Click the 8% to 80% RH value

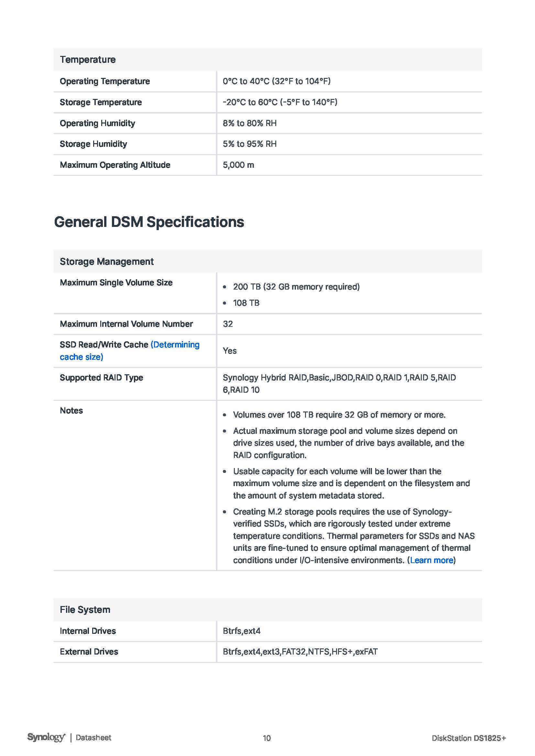pyautogui.click(x=249, y=123)
